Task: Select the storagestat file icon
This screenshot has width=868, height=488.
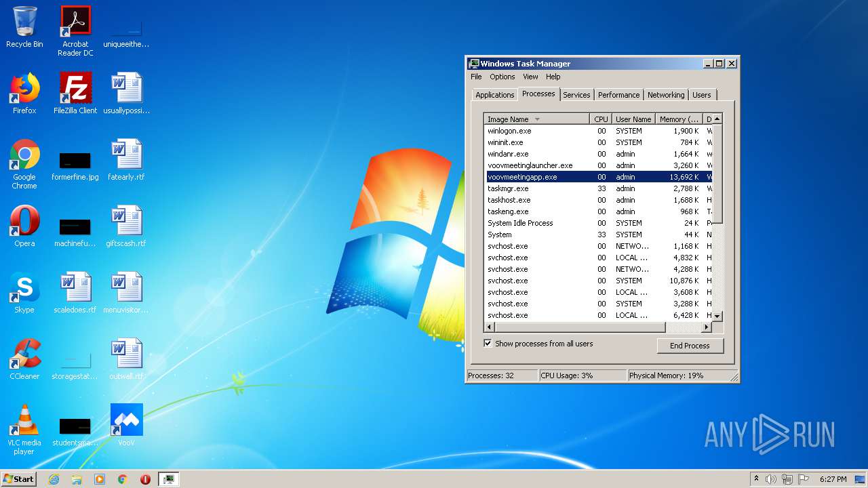Action: [75, 363]
